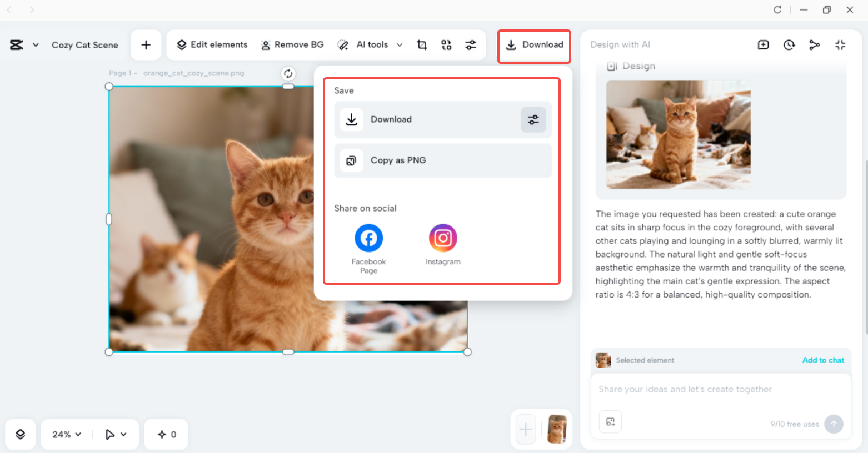Image resolution: width=868 pixels, height=453 pixels.
Task: Choose Copy as PNG
Action: [x=443, y=160]
